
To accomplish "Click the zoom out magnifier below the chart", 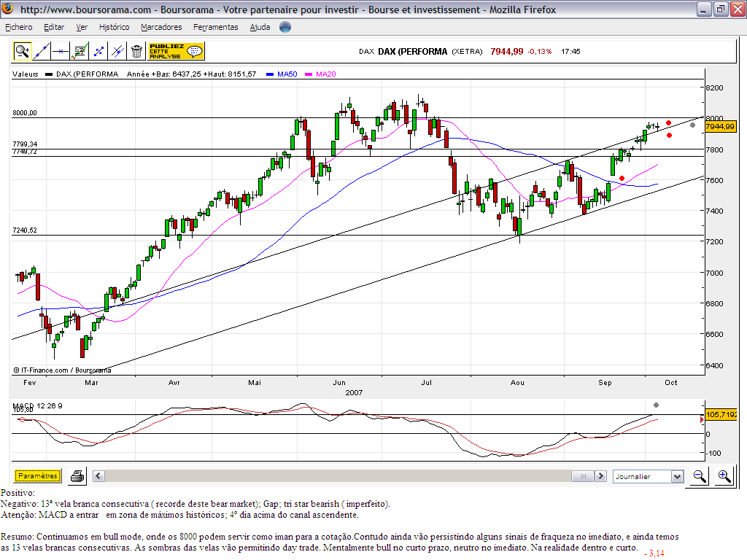I will pyautogui.click(x=700, y=476).
